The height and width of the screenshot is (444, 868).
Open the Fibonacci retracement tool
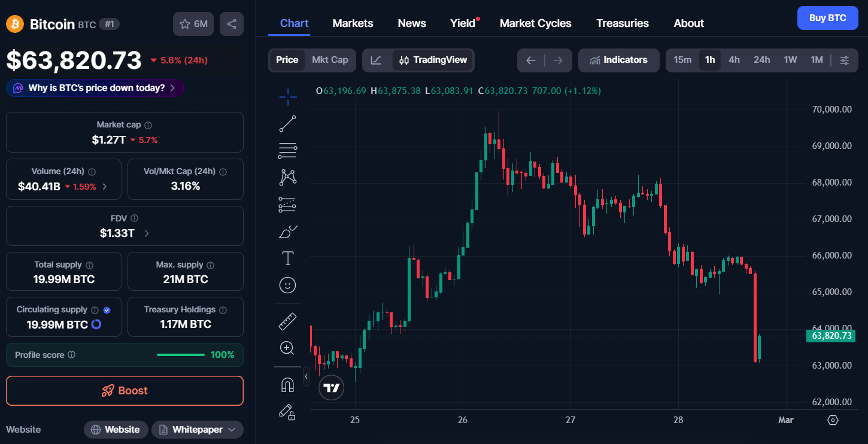[287, 151]
